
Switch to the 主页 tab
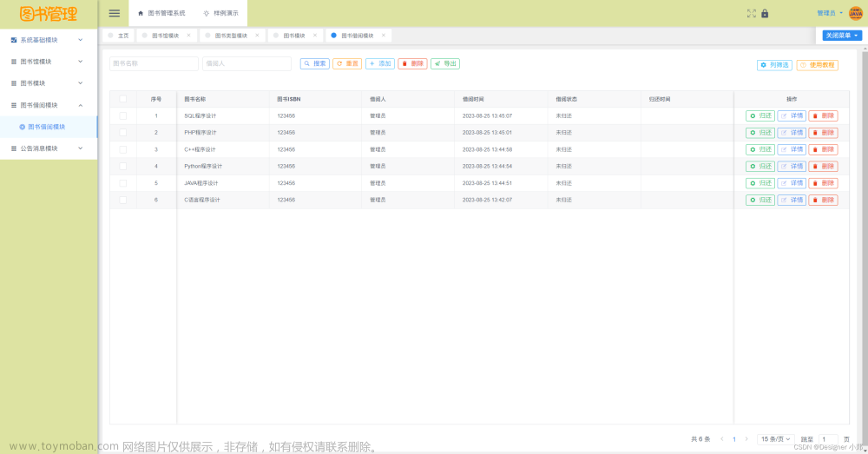point(118,36)
